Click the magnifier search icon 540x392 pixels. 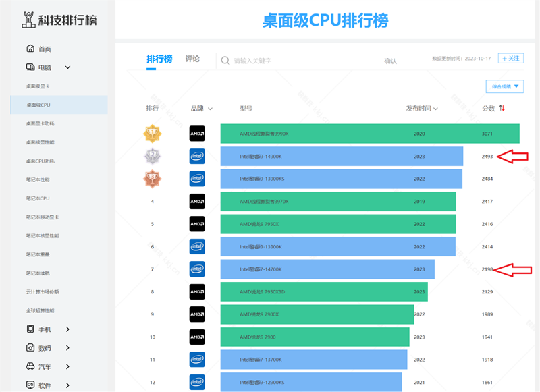click(225, 61)
